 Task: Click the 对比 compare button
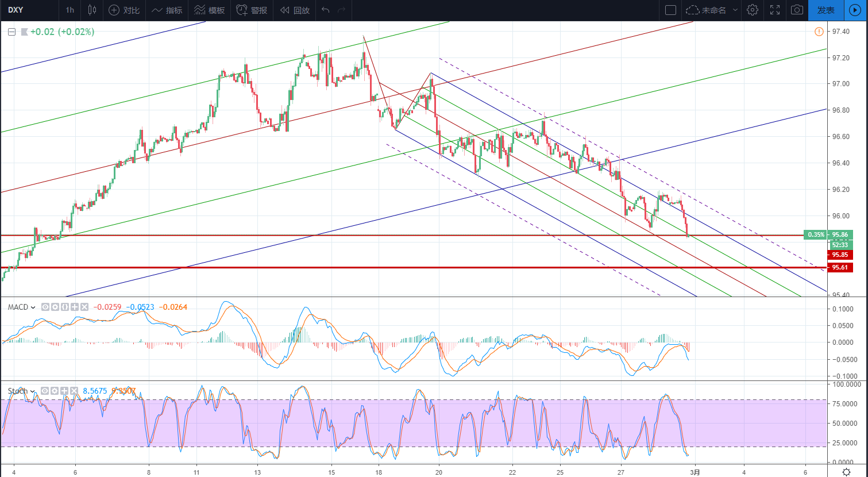(124, 10)
